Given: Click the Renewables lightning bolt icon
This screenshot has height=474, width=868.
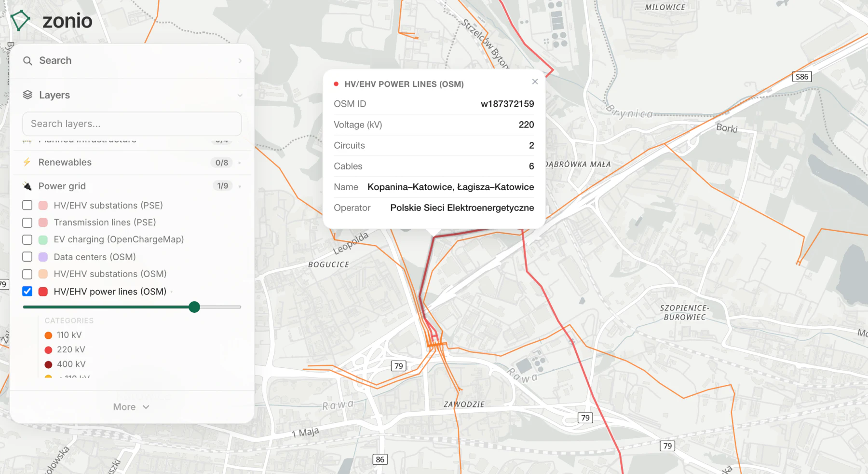Looking at the screenshot, I should (x=27, y=162).
